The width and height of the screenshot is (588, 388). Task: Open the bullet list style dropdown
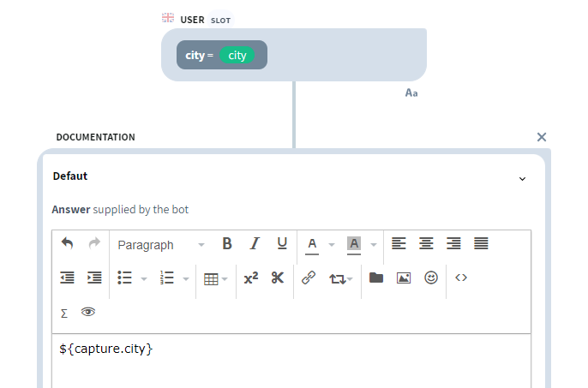(144, 278)
